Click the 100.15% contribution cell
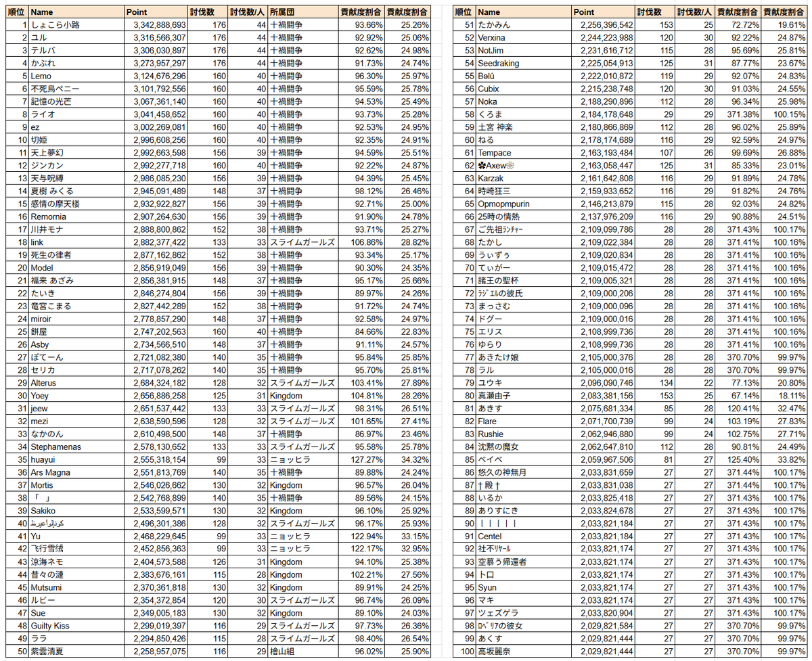Screen dimensions: 812x661 click(x=784, y=114)
